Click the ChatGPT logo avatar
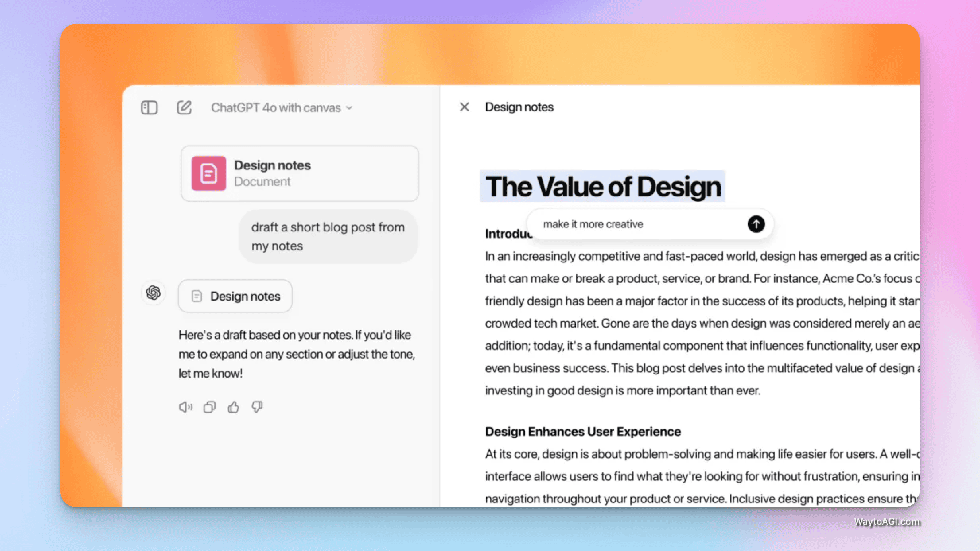Viewport: 980px width, 551px height. tap(153, 293)
